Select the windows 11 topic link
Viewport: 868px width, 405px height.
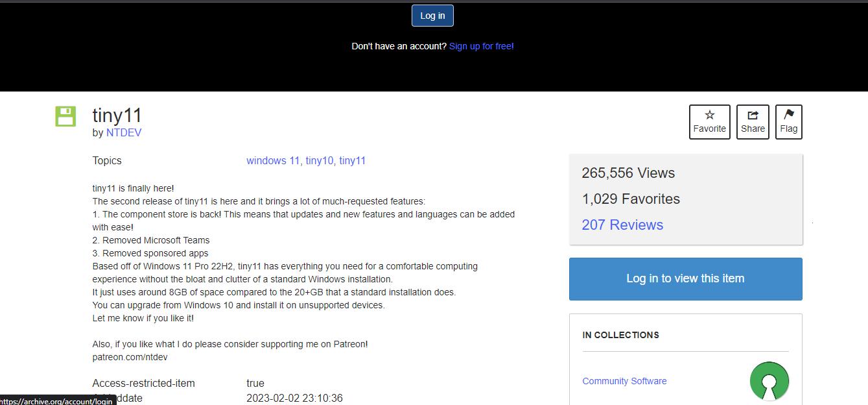pos(273,160)
